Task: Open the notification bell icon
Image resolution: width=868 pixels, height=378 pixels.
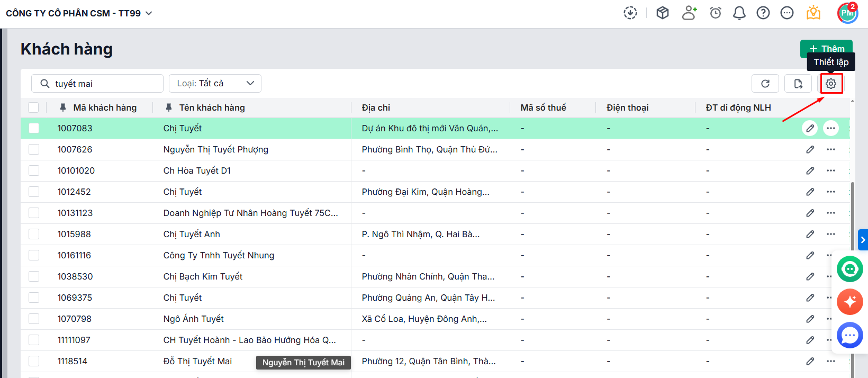Action: pyautogui.click(x=739, y=13)
